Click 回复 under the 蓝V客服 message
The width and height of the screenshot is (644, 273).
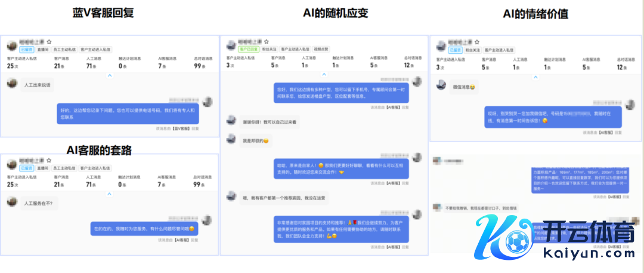(195, 128)
